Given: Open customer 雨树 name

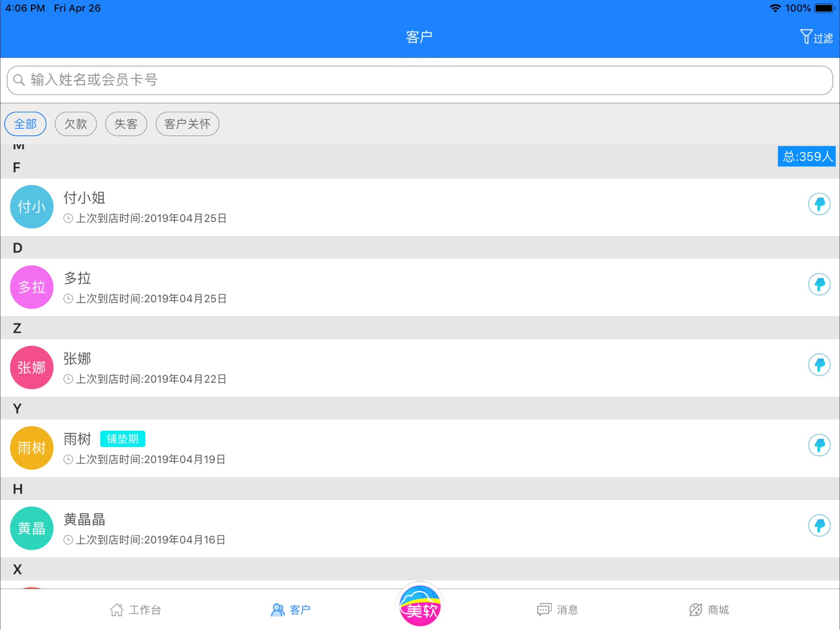Looking at the screenshot, I should tap(77, 439).
